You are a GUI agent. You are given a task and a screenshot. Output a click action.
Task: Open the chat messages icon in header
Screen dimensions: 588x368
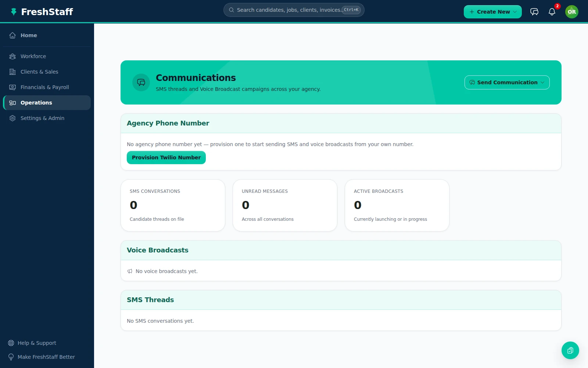(534, 12)
